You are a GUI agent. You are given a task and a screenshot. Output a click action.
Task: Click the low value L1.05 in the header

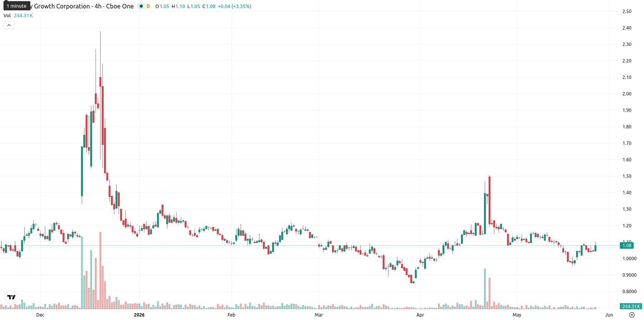coord(193,7)
